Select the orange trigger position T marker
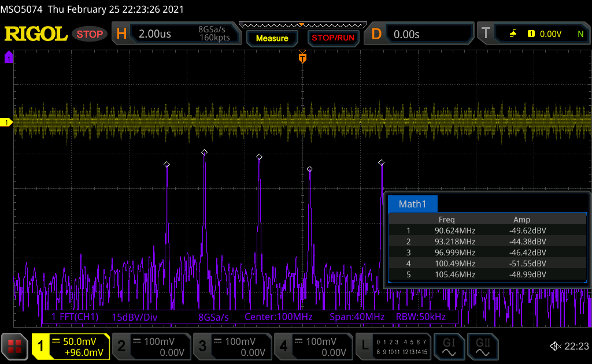Screen dimensions: 592x364 point(302,58)
